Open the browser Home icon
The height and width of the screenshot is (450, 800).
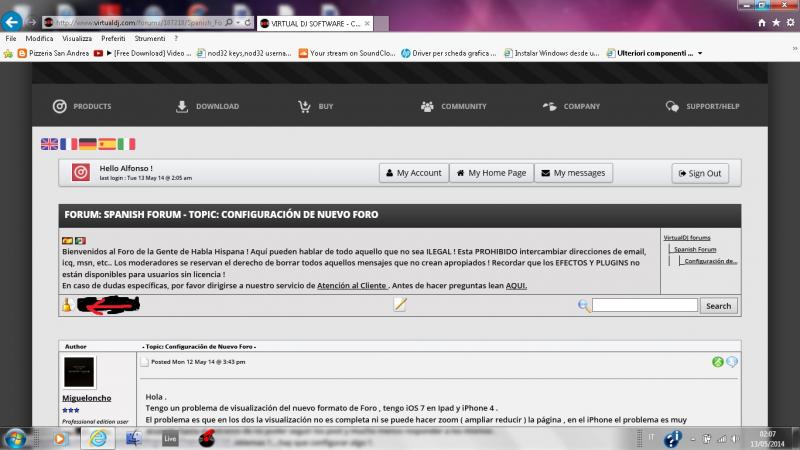pyautogui.click(x=761, y=22)
